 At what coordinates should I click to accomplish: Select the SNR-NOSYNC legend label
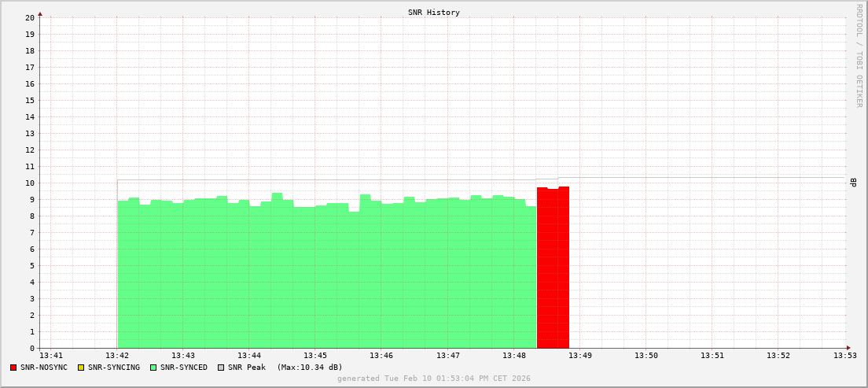click(44, 368)
